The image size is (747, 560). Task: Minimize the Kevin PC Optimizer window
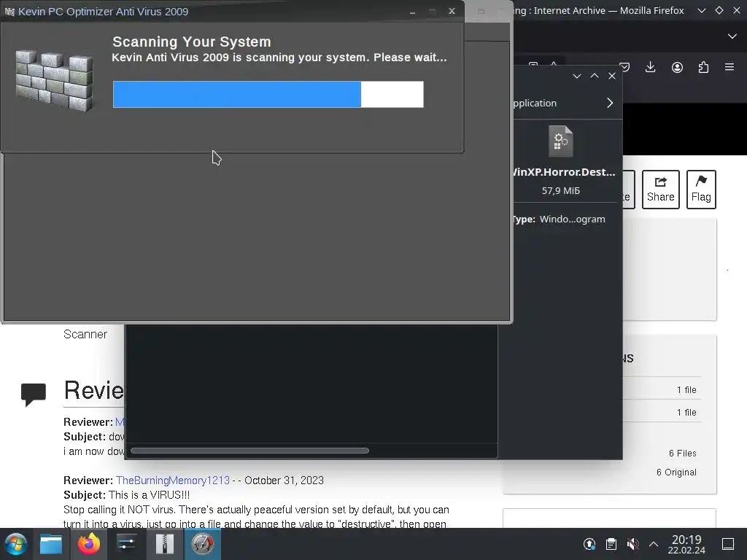coord(413,12)
